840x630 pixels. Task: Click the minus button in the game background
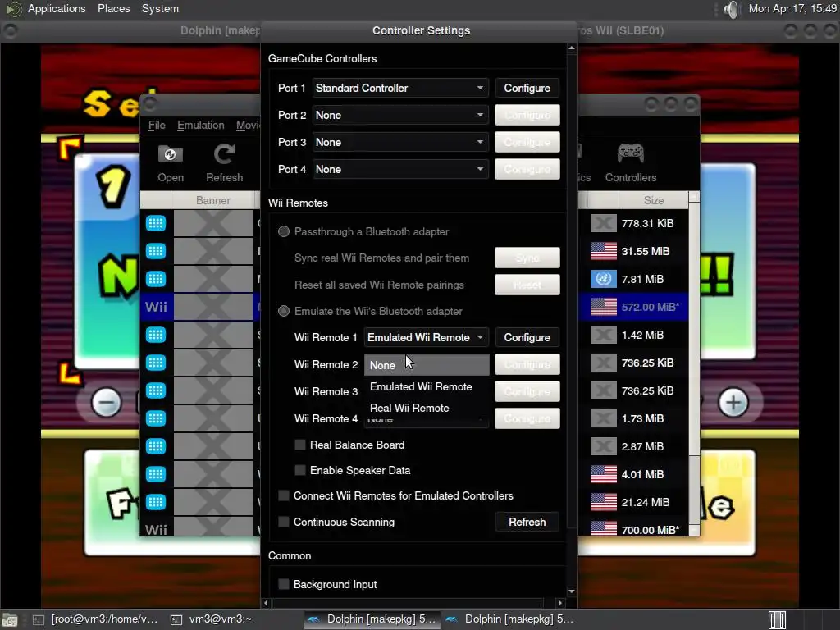pyautogui.click(x=106, y=402)
